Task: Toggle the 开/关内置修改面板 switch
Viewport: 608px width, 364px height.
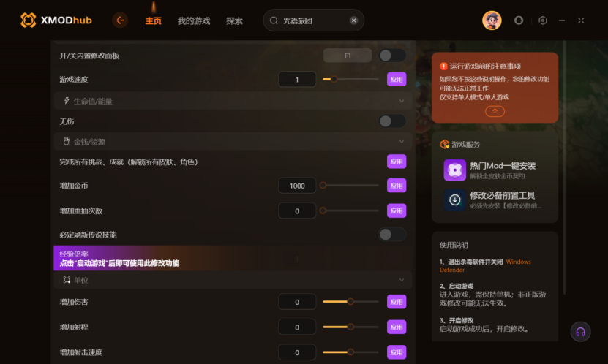Action: click(392, 56)
